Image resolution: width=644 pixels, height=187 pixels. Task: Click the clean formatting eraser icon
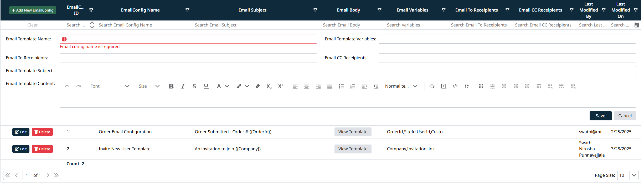click(257, 86)
